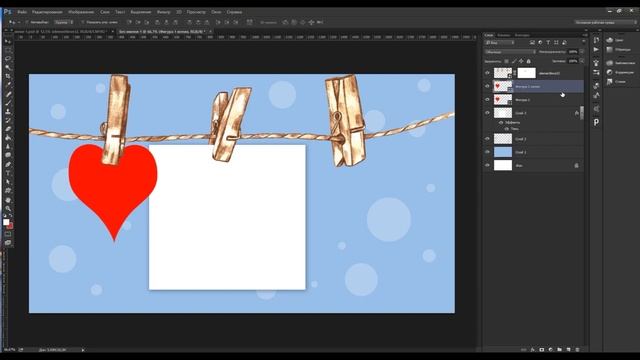Select the Type tool in toolbox
Screen dimensions: 640x360
pos(8,173)
